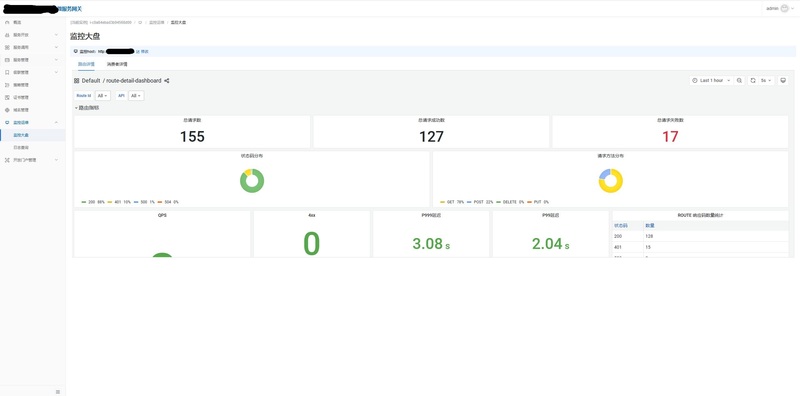
Task: Click the admin user avatar icon
Action: [785, 8]
